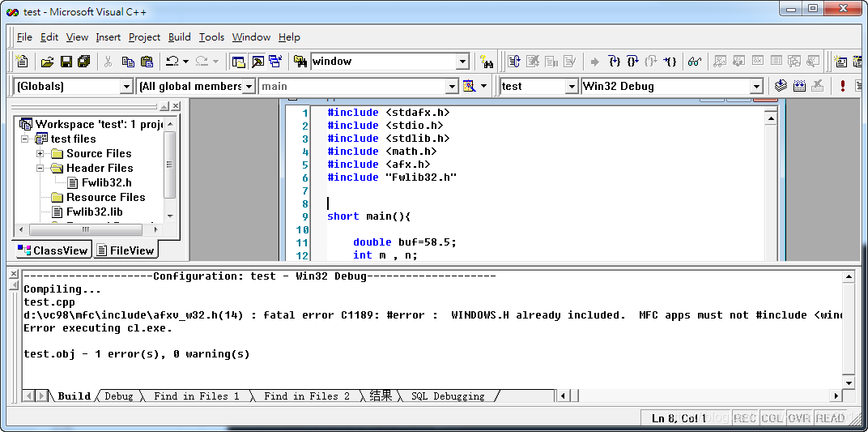Click the Search help binoculars icon
This screenshot has width=868, height=432.
click(x=487, y=62)
